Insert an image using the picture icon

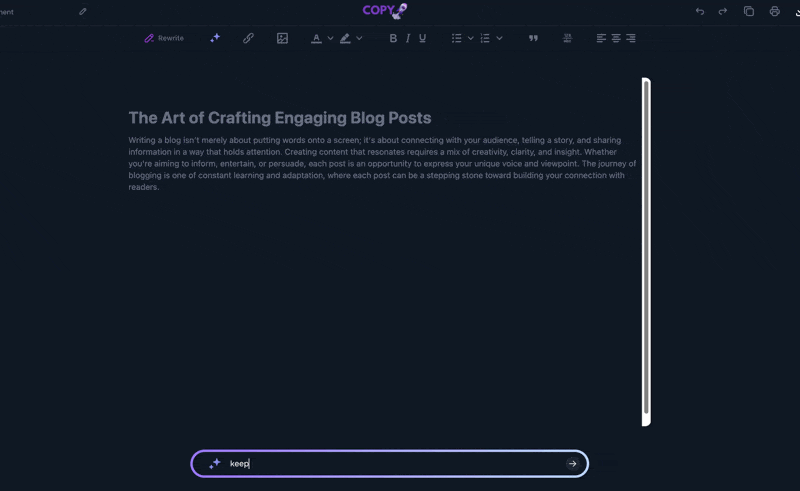pyautogui.click(x=282, y=38)
